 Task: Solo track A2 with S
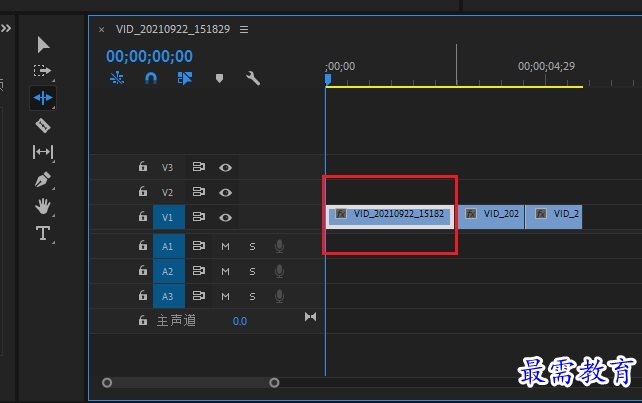[252, 272]
